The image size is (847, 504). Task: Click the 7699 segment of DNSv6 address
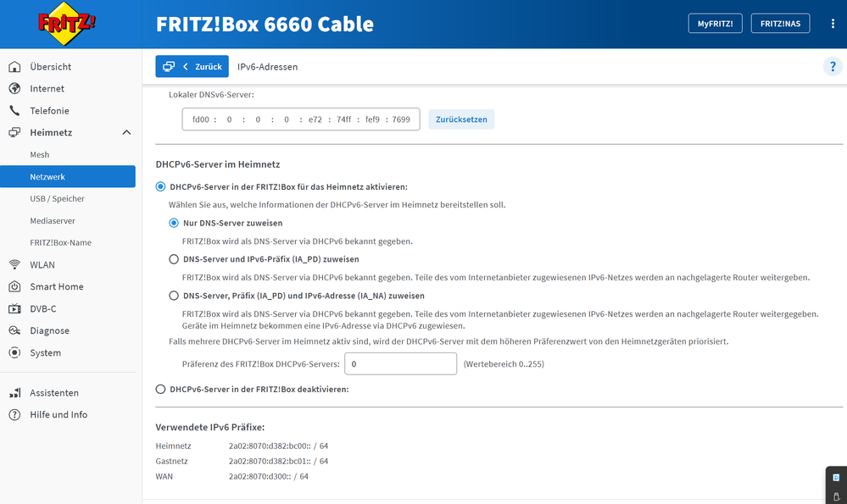401,119
